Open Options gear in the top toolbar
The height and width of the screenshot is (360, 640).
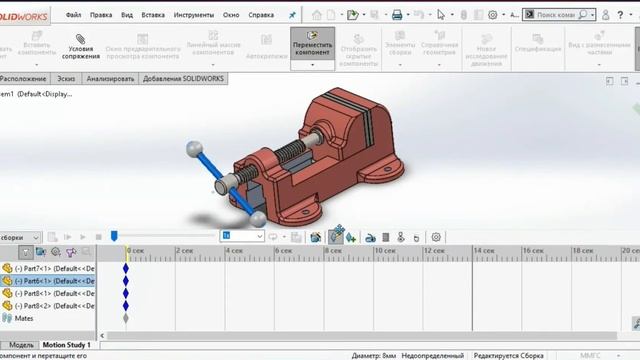pyautogui.click(x=493, y=15)
